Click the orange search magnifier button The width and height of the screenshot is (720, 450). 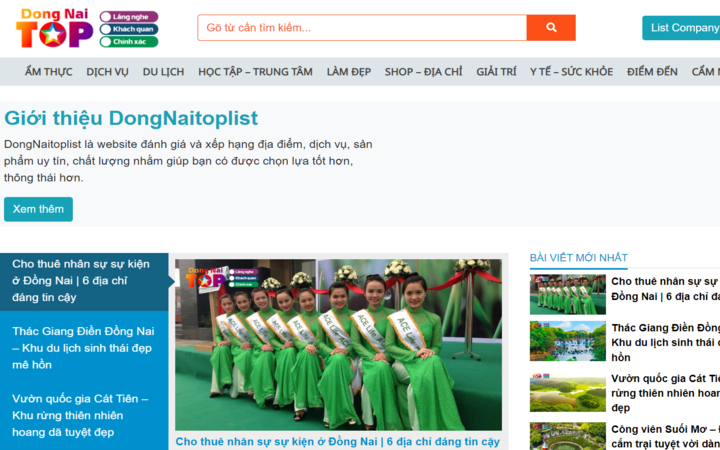[551, 28]
